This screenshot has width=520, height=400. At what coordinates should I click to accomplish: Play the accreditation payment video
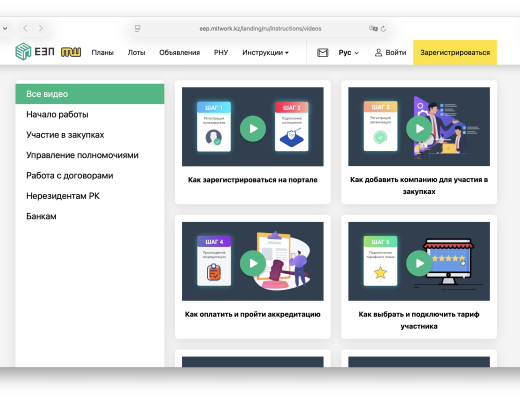coord(253,263)
